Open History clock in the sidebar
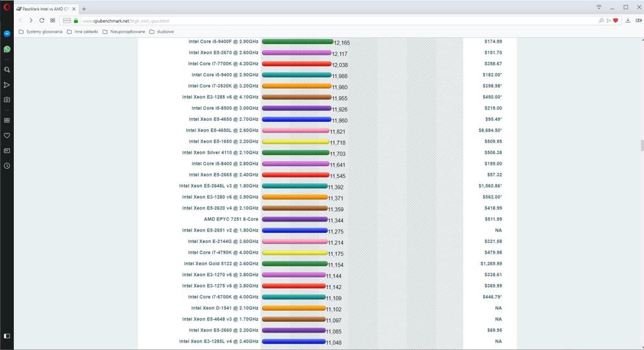Viewport: 644px width, 350px height. (6, 166)
